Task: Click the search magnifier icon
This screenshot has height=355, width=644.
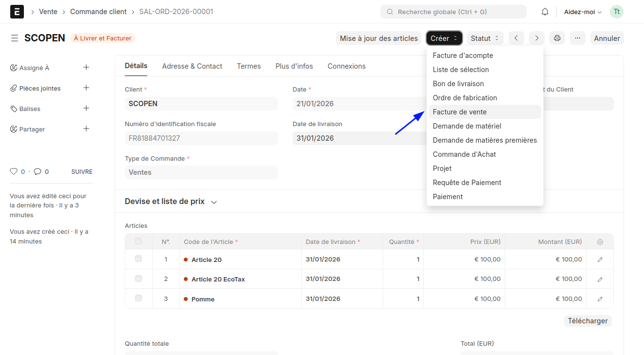Action: pos(390,12)
